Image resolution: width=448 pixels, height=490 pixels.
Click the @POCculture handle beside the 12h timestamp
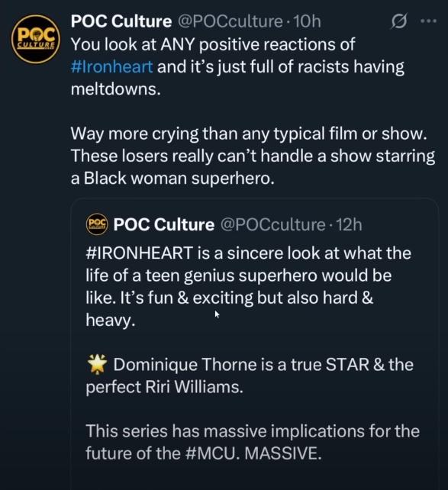273,224
